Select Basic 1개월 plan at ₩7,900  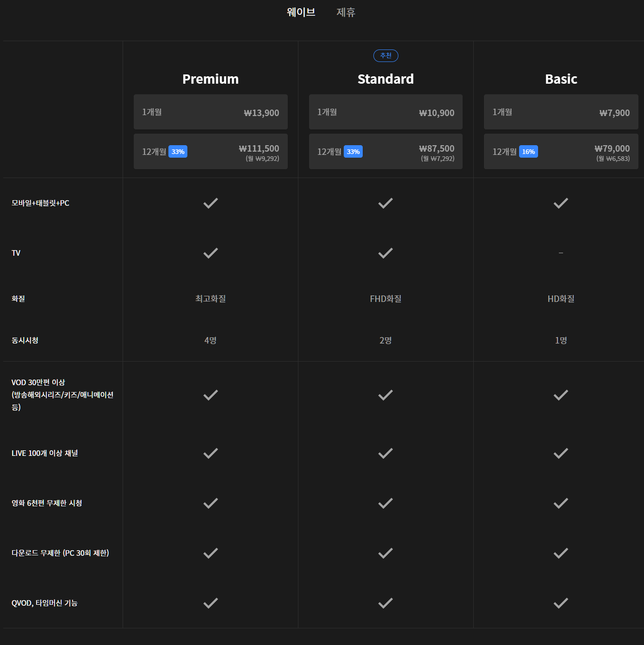click(x=561, y=112)
